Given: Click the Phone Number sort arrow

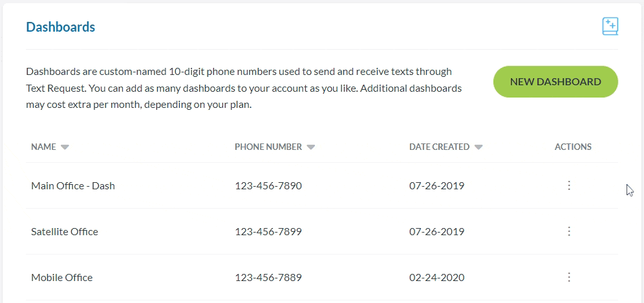Looking at the screenshot, I should [x=311, y=147].
